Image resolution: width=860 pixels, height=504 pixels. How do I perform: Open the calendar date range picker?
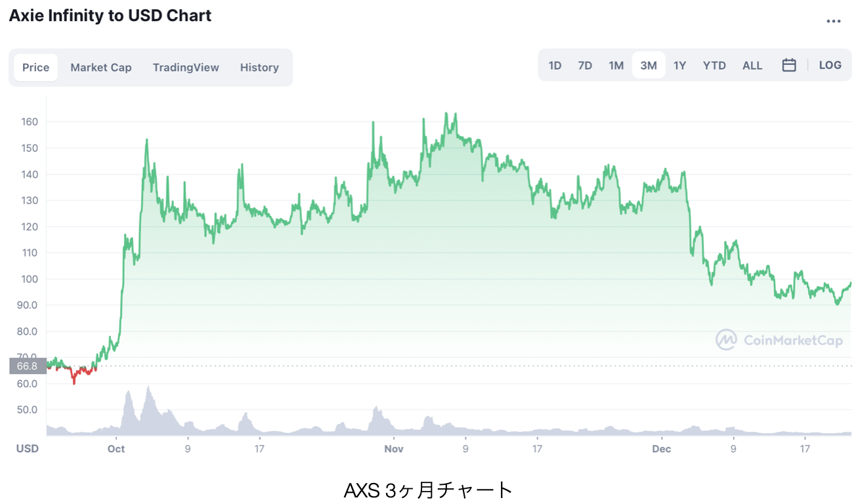pyautogui.click(x=789, y=65)
